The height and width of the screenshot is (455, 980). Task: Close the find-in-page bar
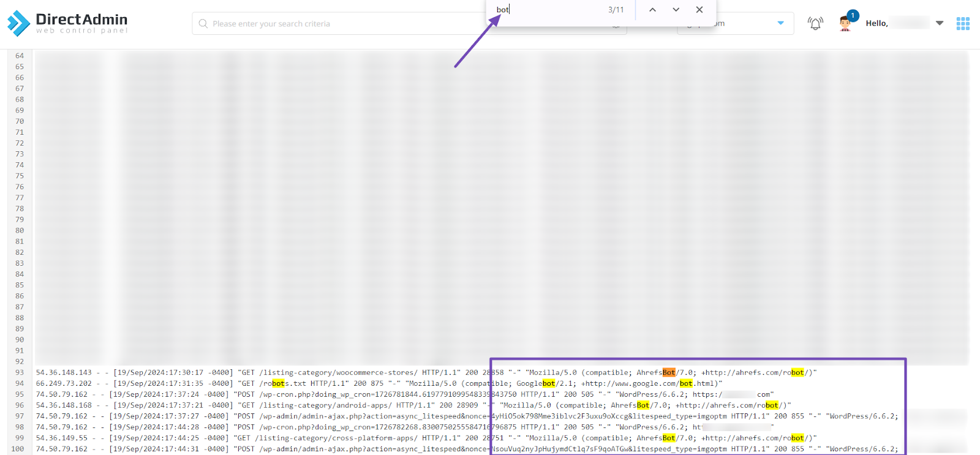point(699,10)
